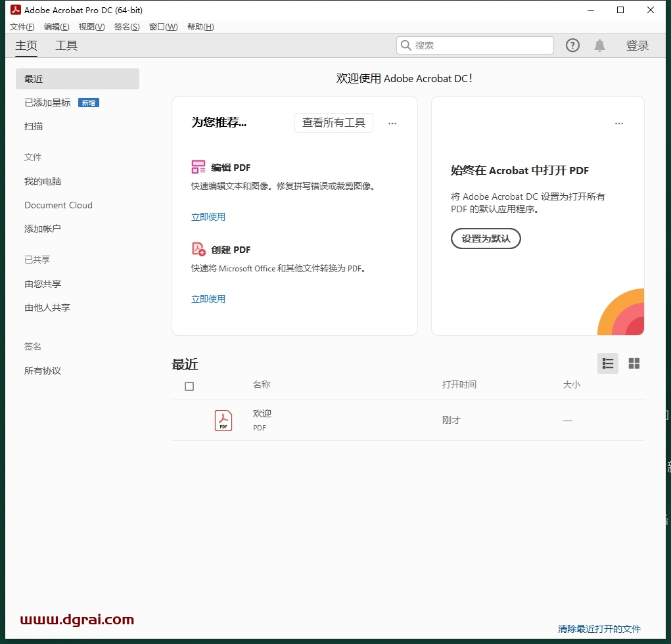Click 立即使用 link under 编辑 PDF
Screen dimensions: 671x644
click(x=208, y=217)
